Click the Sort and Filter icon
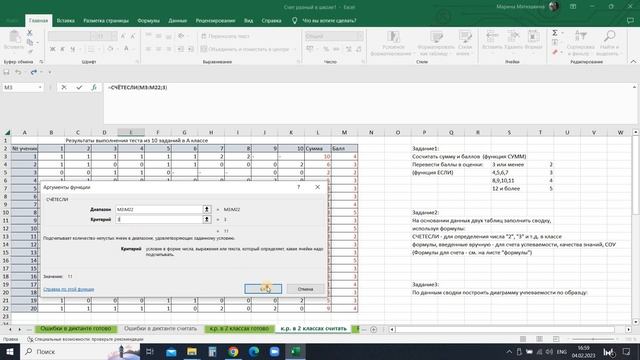This screenshot has width=640, height=360. [x=580, y=37]
